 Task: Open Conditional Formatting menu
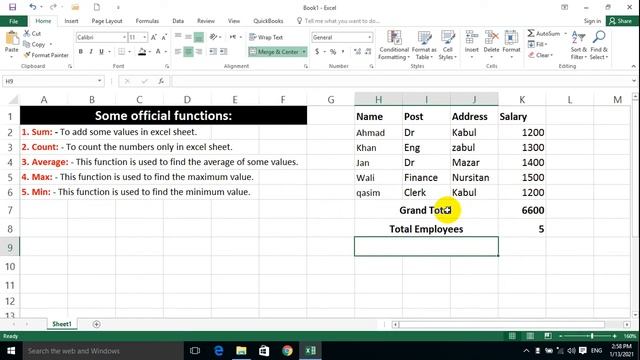pos(393,45)
